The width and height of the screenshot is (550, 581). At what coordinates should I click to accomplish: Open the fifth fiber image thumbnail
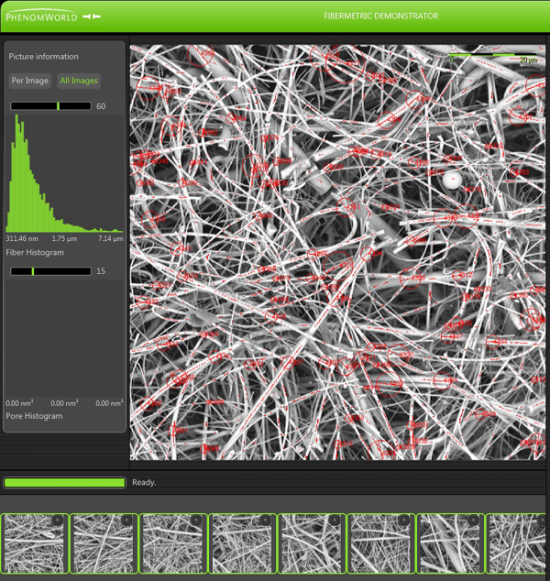[311, 543]
